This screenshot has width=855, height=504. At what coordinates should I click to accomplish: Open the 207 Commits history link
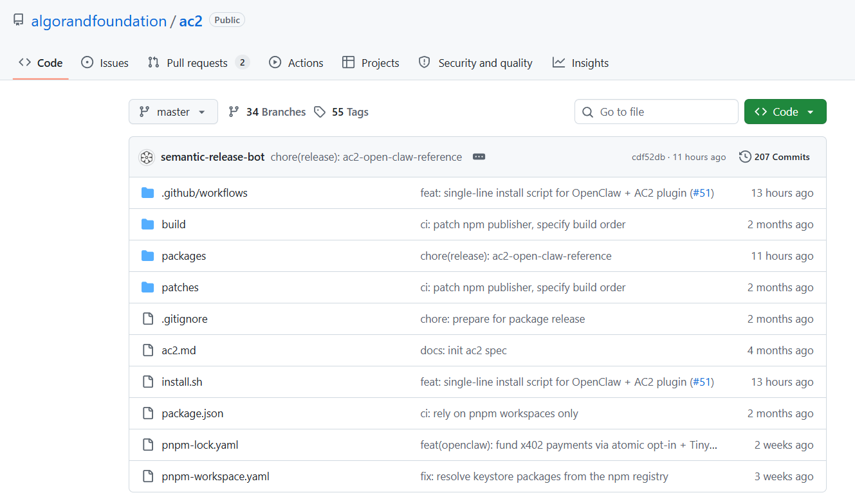coord(775,157)
